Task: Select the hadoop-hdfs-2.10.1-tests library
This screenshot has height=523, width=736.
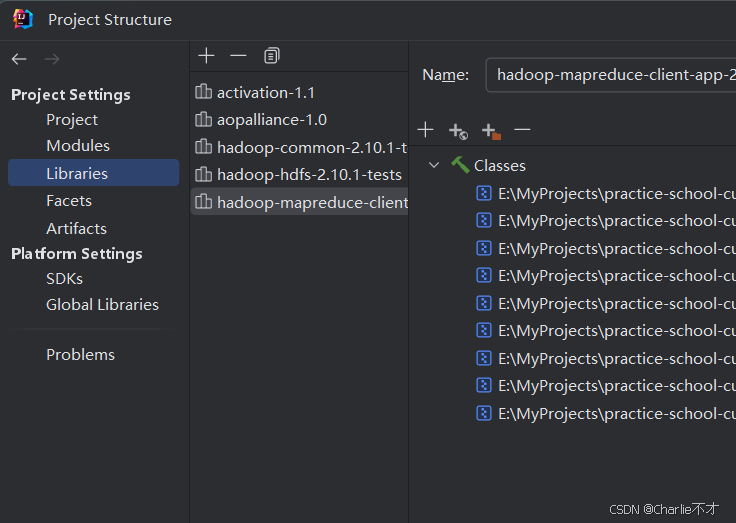Action: (x=308, y=174)
